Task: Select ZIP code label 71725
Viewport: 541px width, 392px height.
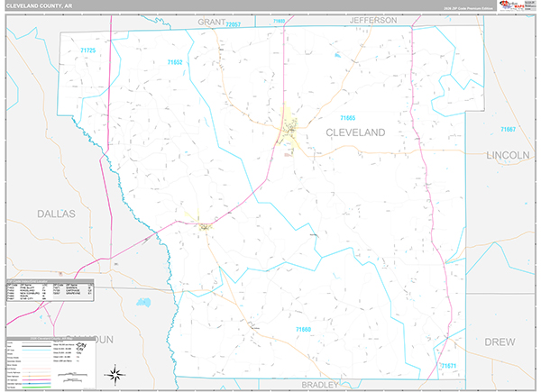Action: coord(88,50)
